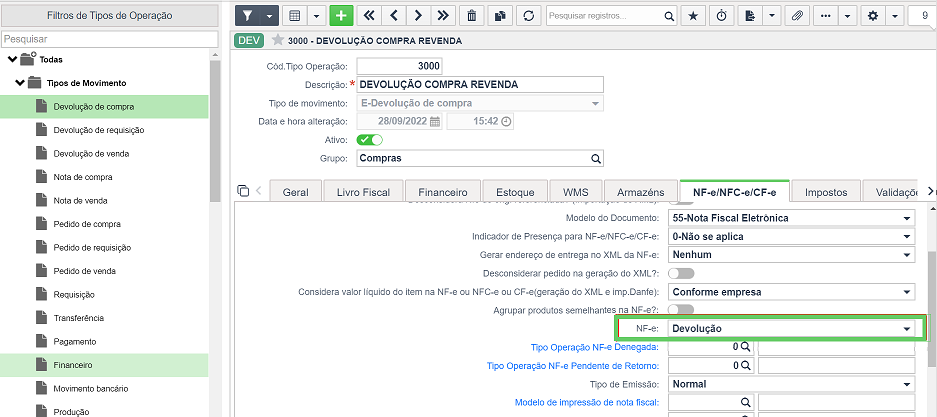Open Gerar endereço de entrega dropdown
937x417 pixels.
point(792,255)
